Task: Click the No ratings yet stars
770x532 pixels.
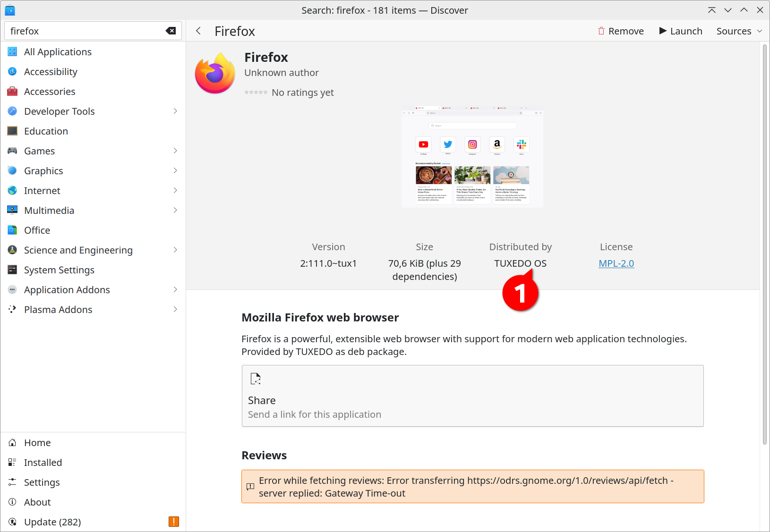Action: coord(256,93)
